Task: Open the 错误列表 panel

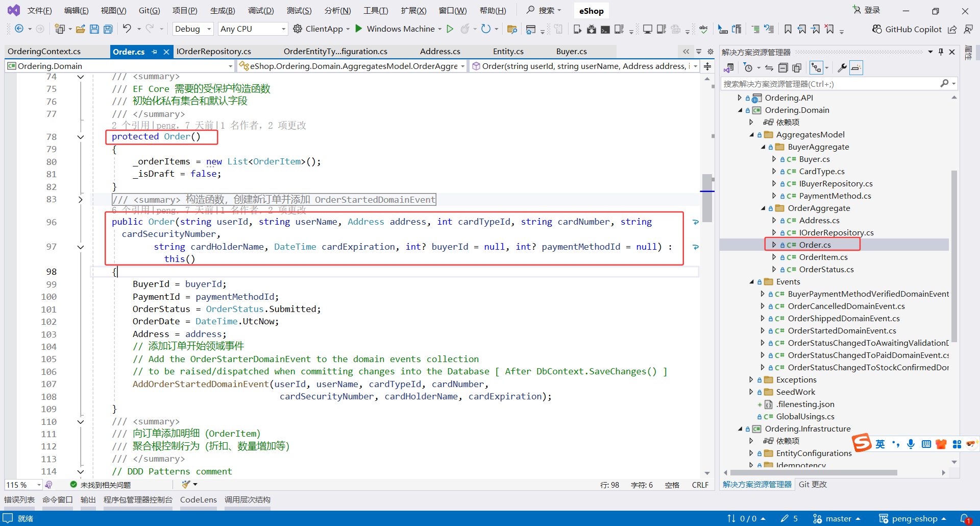Action: (19, 500)
